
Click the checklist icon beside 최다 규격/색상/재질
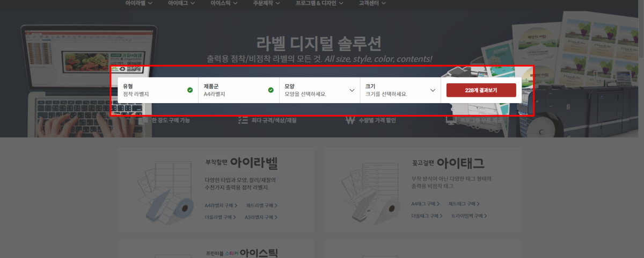pyautogui.click(x=243, y=120)
